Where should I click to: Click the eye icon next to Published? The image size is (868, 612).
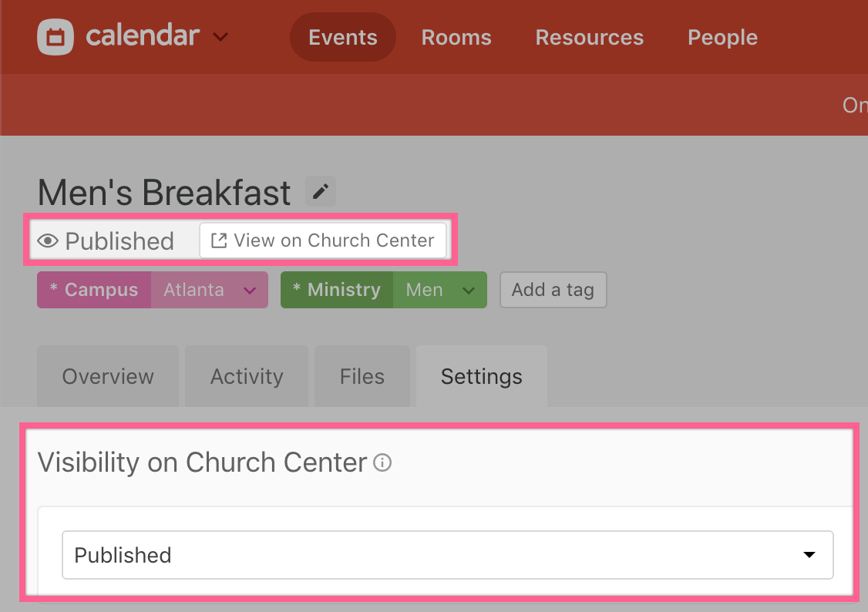click(x=49, y=241)
